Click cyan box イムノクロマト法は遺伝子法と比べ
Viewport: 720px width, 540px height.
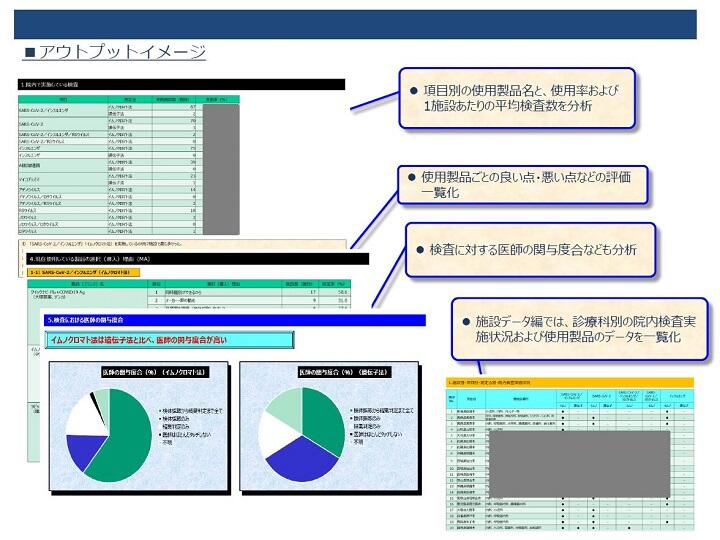(169, 340)
